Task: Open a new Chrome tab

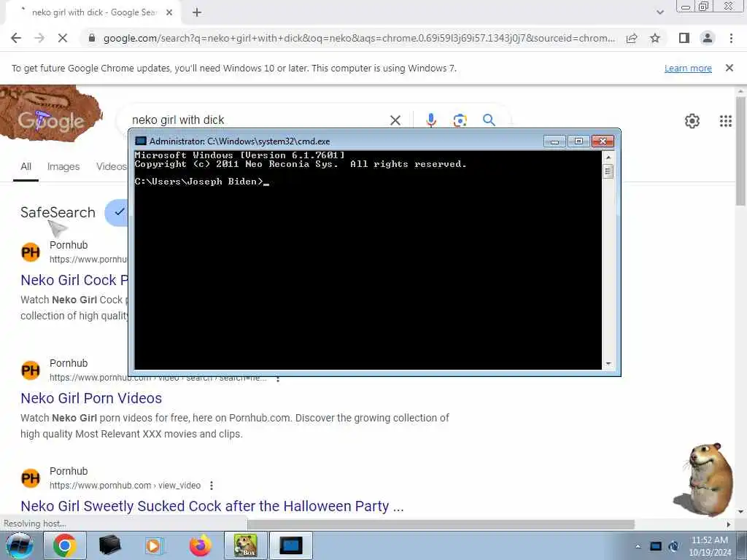Action: coord(197,12)
